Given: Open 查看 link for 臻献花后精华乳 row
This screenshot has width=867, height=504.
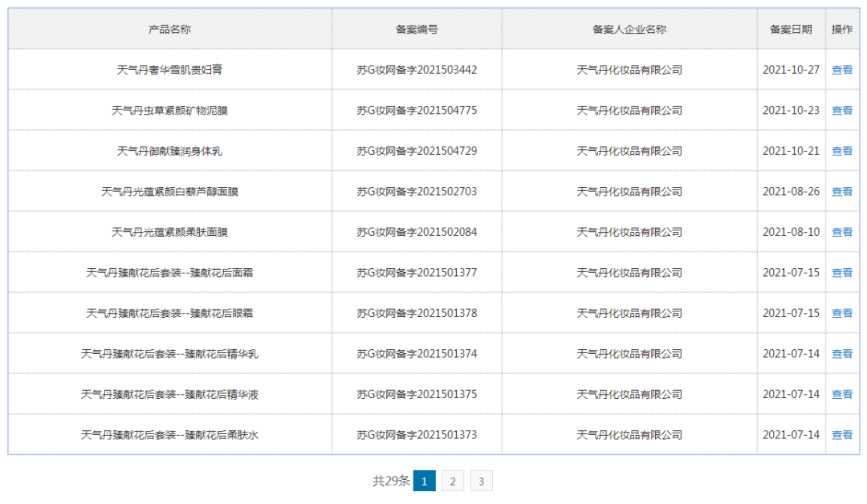Looking at the screenshot, I should (841, 354).
